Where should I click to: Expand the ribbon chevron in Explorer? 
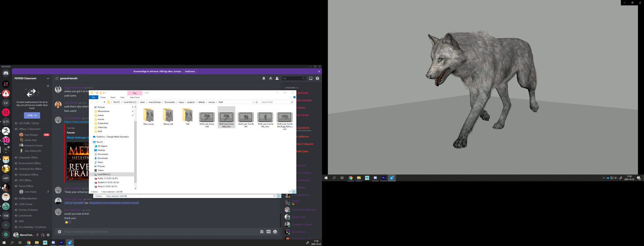click(x=291, y=97)
